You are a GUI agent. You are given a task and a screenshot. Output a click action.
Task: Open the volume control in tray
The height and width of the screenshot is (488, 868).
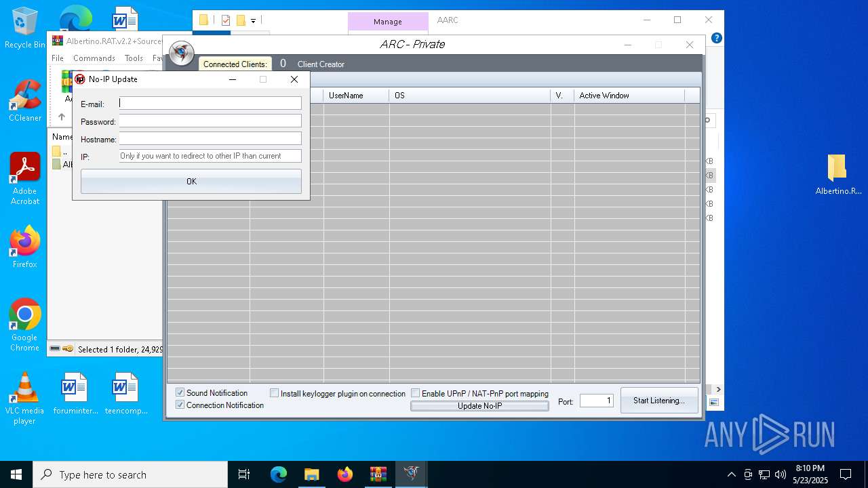click(781, 474)
